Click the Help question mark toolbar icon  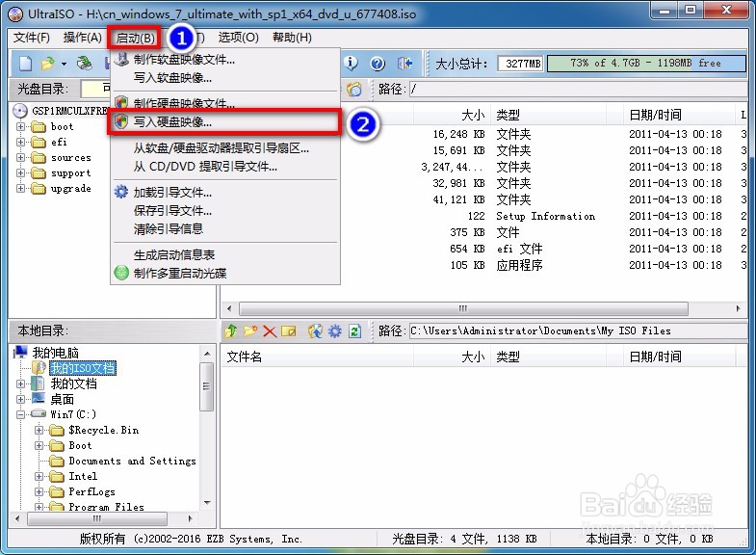(x=378, y=64)
